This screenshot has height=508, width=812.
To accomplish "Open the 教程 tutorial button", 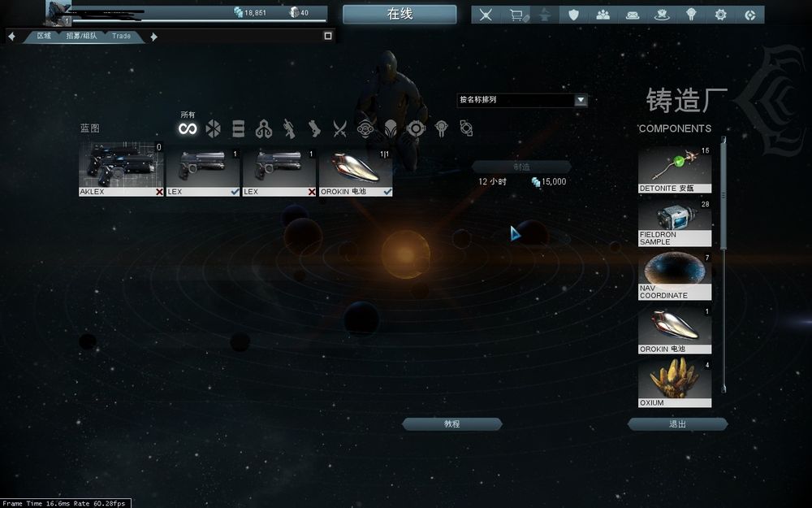I will 452,424.
